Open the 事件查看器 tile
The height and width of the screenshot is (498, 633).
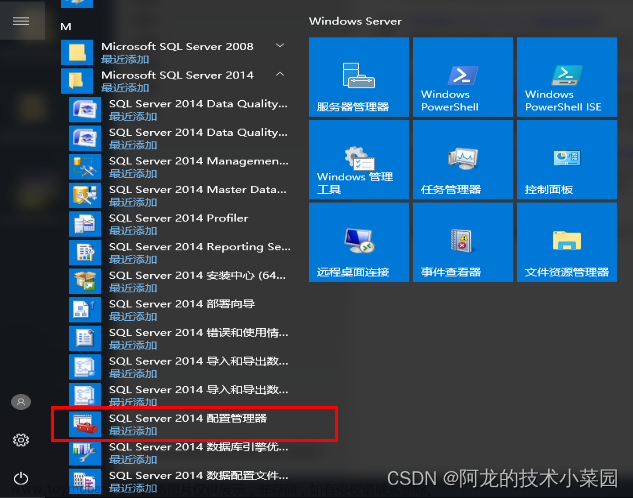(x=463, y=242)
